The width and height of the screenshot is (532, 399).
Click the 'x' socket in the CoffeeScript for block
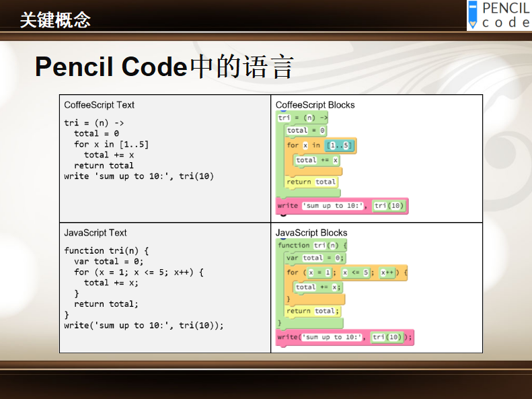click(x=305, y=145)
